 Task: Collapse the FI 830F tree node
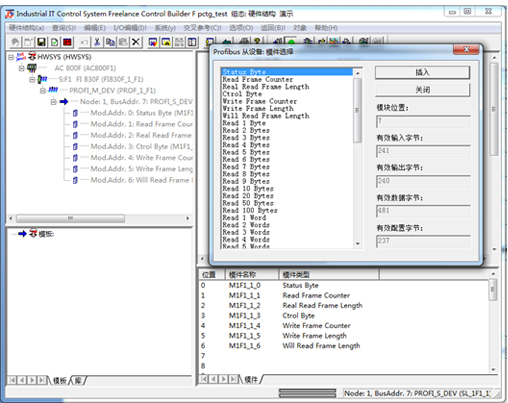32,80
